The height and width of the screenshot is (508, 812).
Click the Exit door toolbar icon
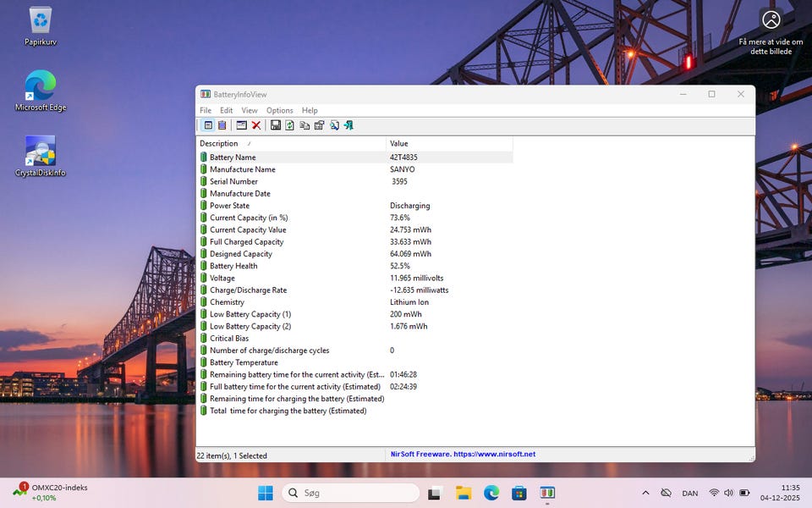pyautogui.click(x=348, y=125)
